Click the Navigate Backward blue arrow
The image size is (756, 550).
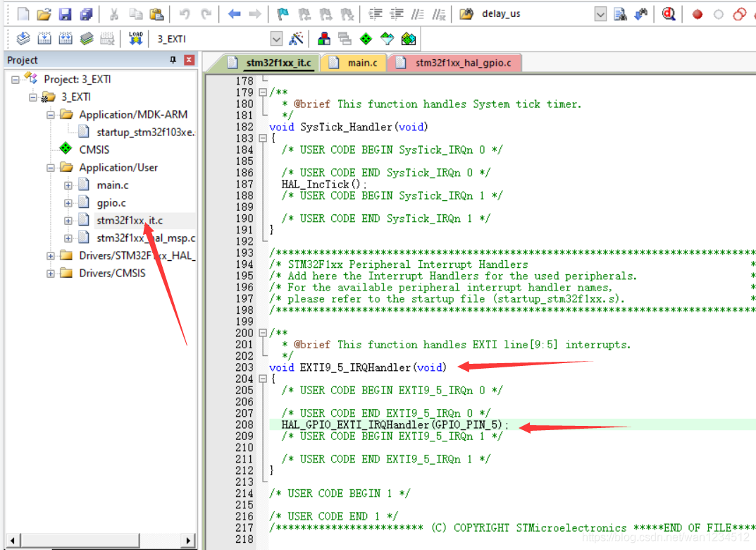point(235,14)
